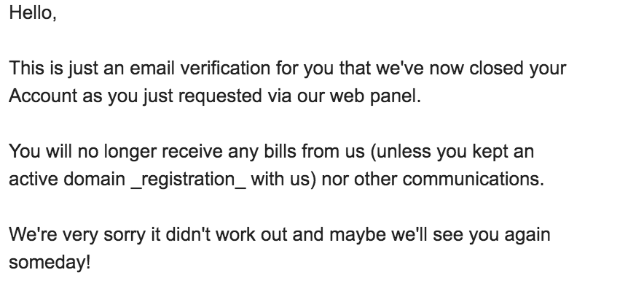This screenshot has width=644, height=305.
Task: Click the word "Account" starting the second line
Action: click(43, 96)
